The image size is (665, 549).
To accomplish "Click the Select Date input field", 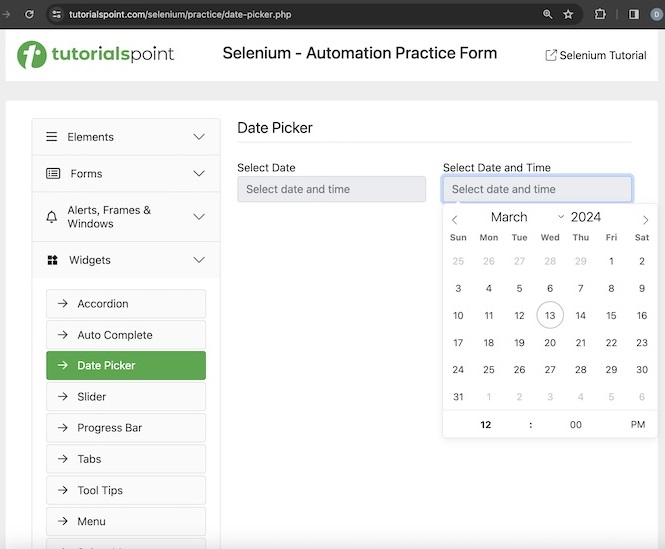I will pos(332,189).
